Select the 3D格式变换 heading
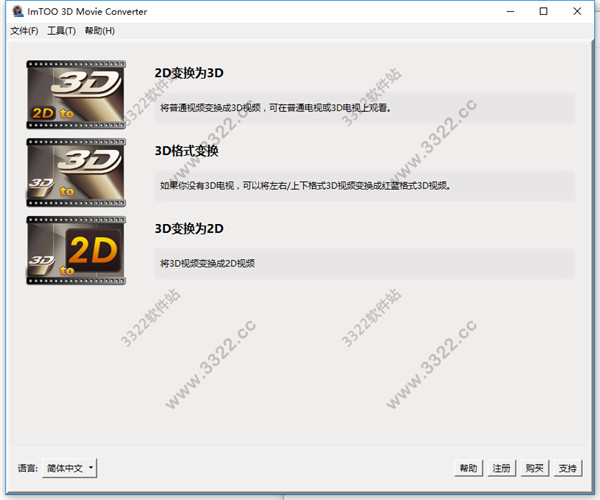The image size is (600, 500). point(186,151)
